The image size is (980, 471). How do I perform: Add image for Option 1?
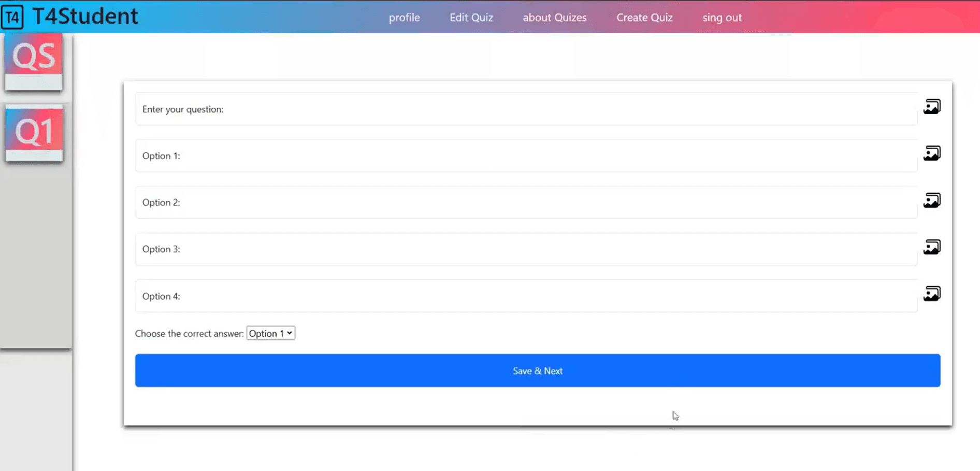click(x=932, y=153)
